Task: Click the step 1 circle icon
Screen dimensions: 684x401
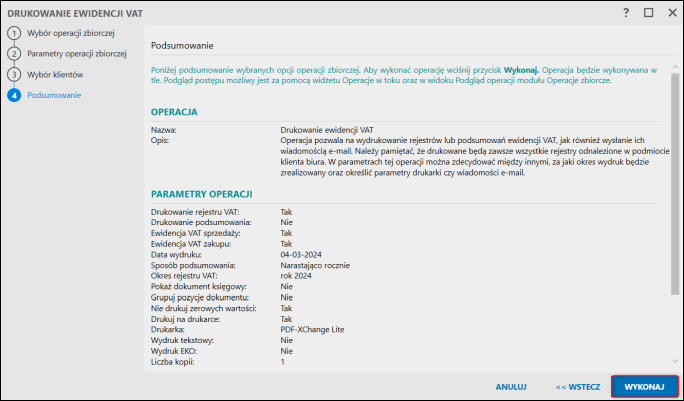Action: (x=14, y=33)
